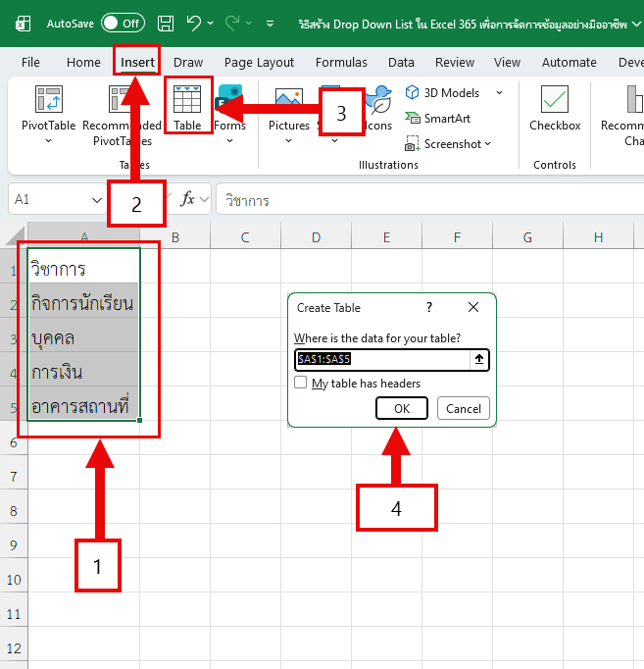The image size is (644, 669).
Task: Click the Pictures icon
Action: (289, 97)
